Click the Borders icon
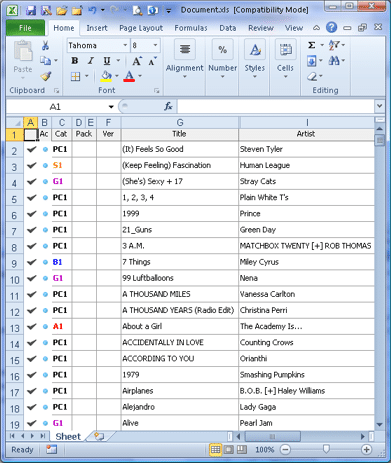Screen dimensions: 391x463 pyautogui.click(x=76, y=76)
